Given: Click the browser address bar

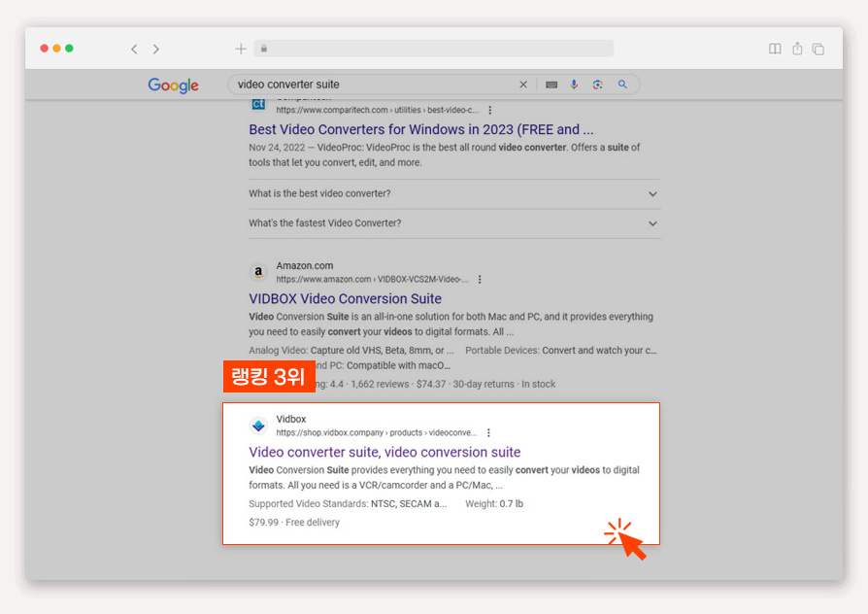Looking at the screenshot, I should click(x=434, y=49).
